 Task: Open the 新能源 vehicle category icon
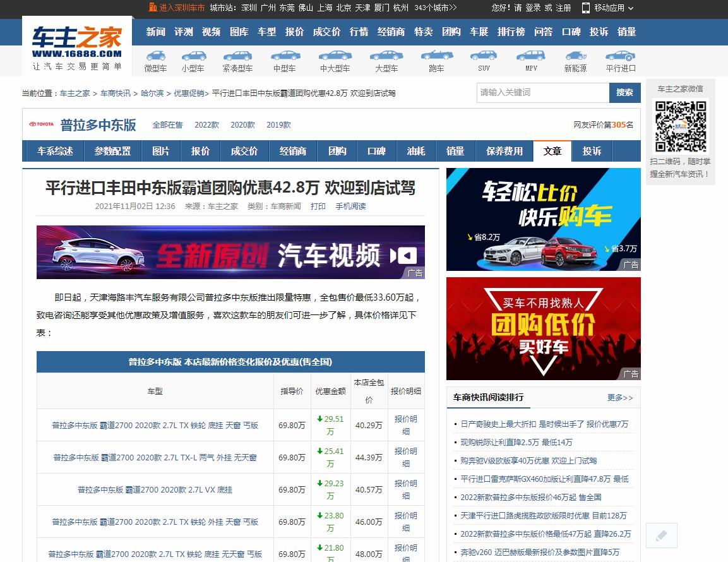576,57
